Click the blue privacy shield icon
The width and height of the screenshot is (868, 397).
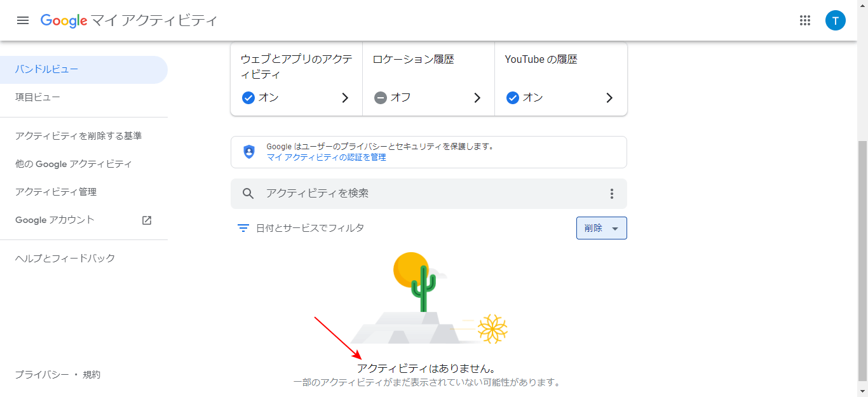pos(248,152)
